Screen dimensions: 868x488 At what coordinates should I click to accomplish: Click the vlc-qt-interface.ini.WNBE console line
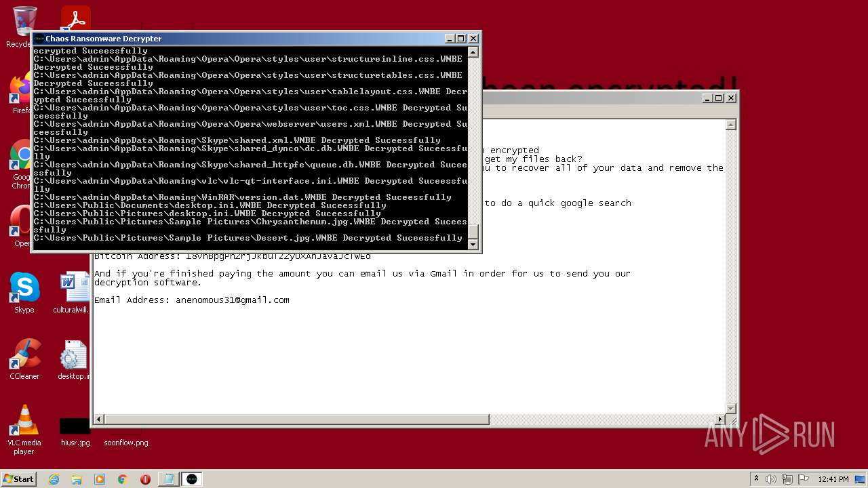pyautogui.click(x=250, y=185)
